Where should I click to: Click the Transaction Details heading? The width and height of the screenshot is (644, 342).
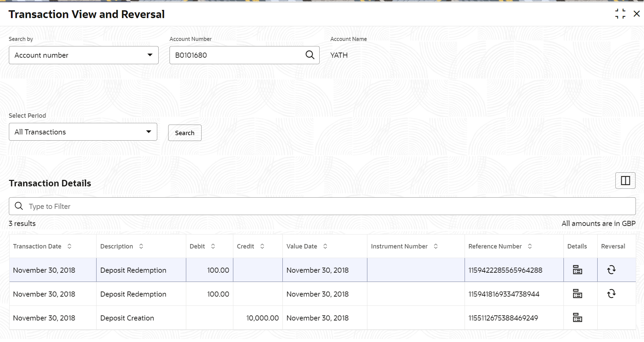pyautogui.click(x=50, y=183)
